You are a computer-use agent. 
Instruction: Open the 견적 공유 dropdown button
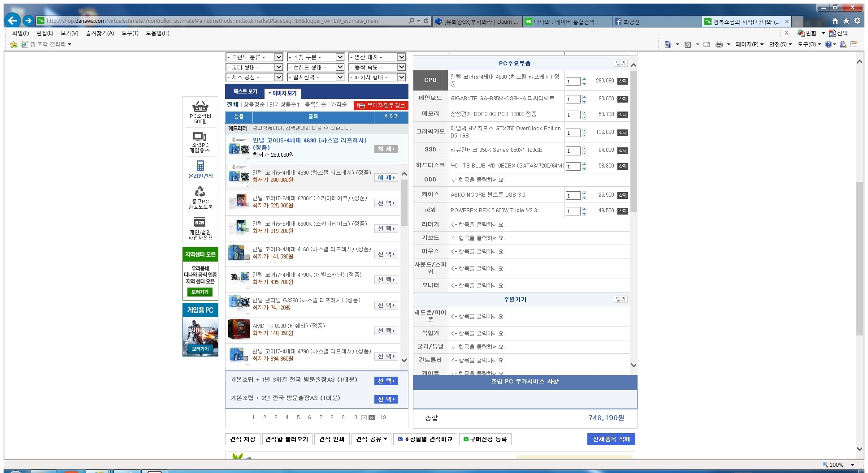372,439
